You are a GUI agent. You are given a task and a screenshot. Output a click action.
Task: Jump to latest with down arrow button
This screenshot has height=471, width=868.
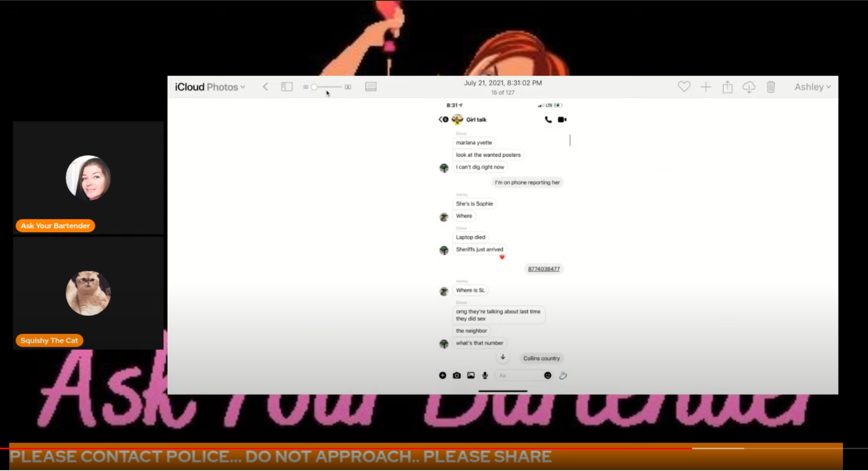[x=503, y=357]
